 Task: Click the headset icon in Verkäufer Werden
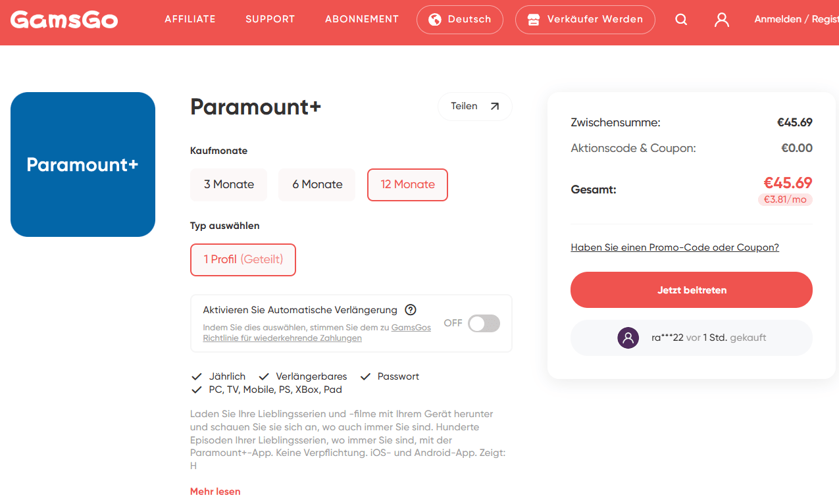point(534,19)
